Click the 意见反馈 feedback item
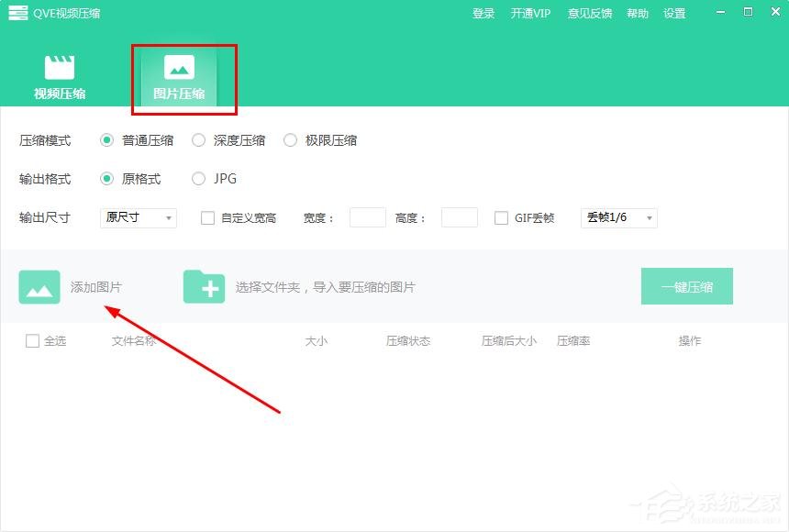The height and width of the screenshot is (532, 789). 589,13
